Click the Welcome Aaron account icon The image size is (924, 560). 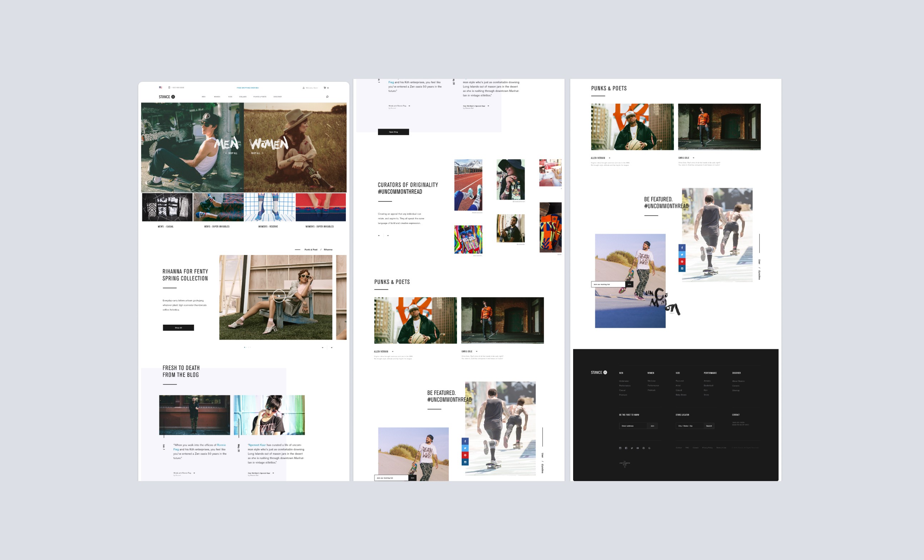pyautogui.click(x=304, y=88)
